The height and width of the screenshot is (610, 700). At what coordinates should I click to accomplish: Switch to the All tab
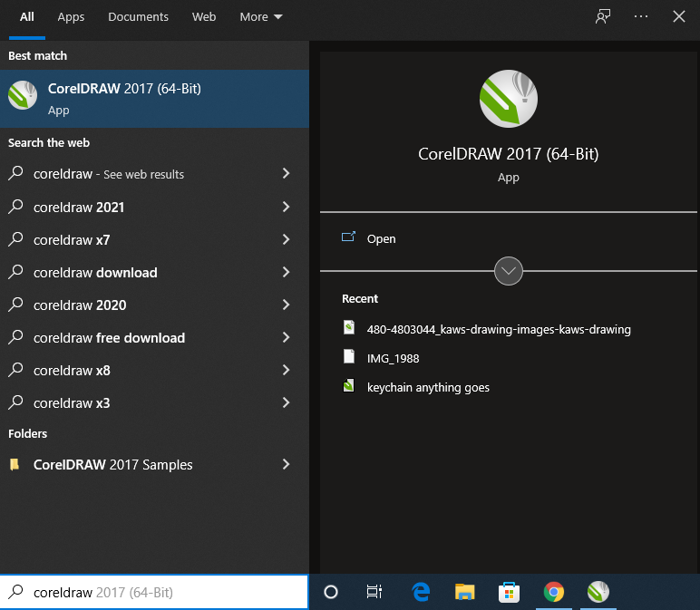click(x=27, y=17)
